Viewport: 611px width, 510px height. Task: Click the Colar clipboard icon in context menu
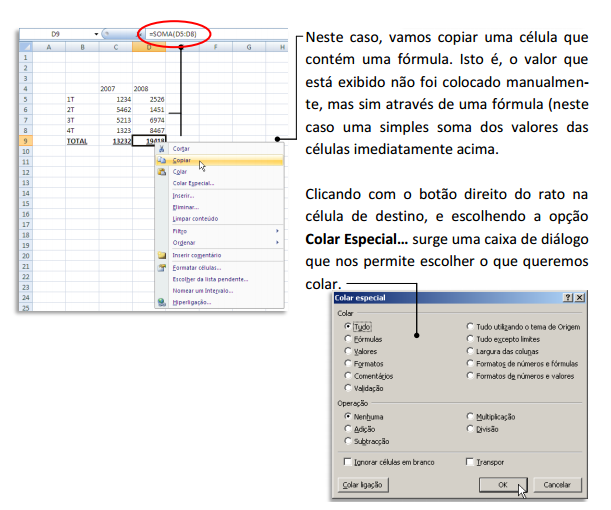pos(162,171)
